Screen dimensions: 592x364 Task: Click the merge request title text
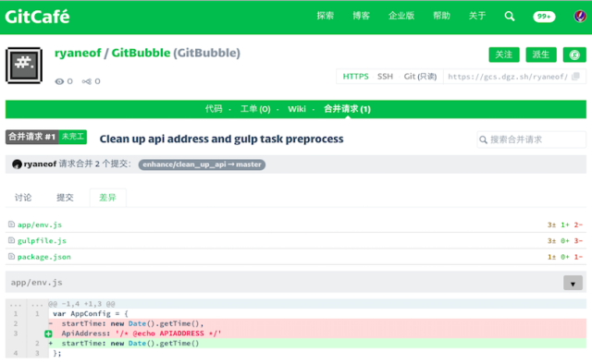pyautogui.click(x=222, y=139)
